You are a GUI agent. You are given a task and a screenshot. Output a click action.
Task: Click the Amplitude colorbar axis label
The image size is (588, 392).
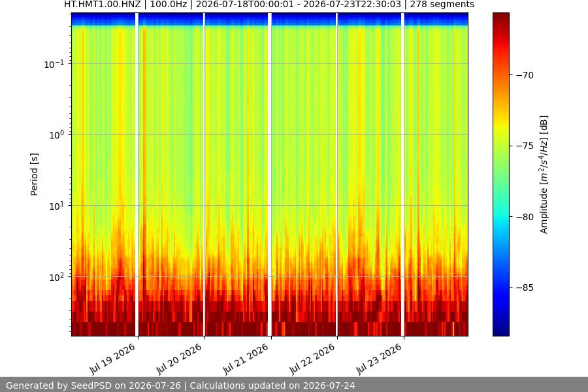pyautogui.click(x=544, y=174)
